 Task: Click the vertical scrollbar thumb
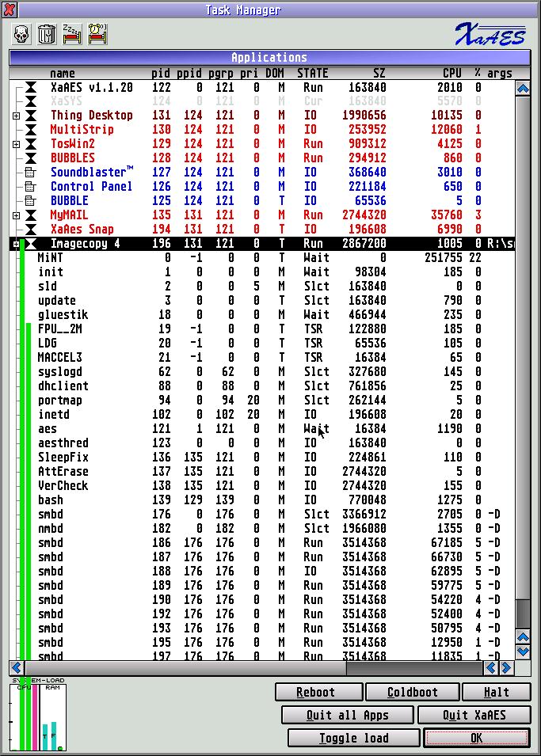point(522,613)
